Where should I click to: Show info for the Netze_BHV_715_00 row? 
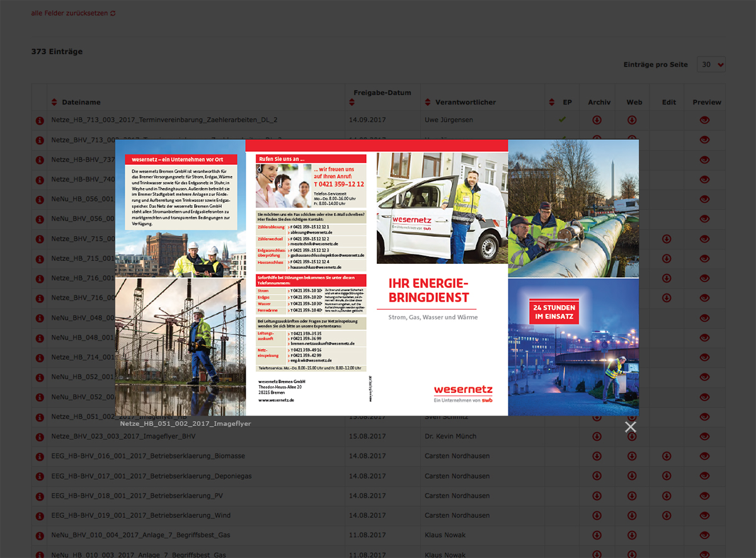39,239
